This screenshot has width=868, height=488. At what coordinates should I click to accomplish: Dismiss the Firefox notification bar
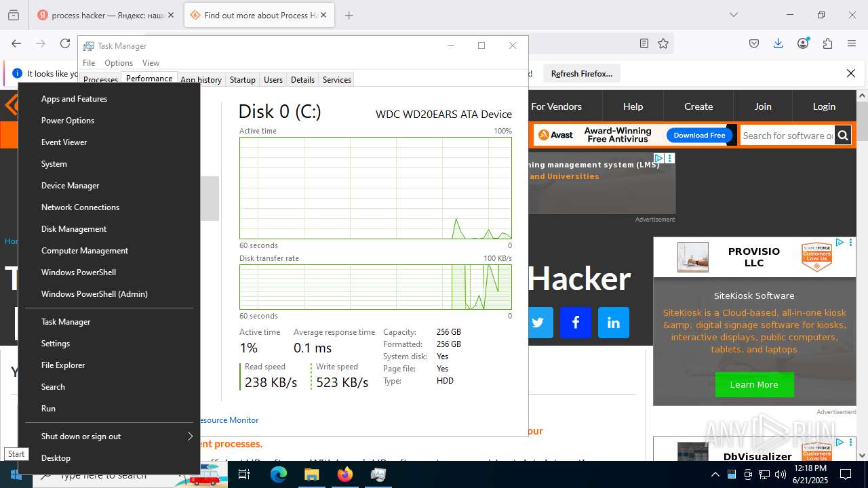(851, 73)
